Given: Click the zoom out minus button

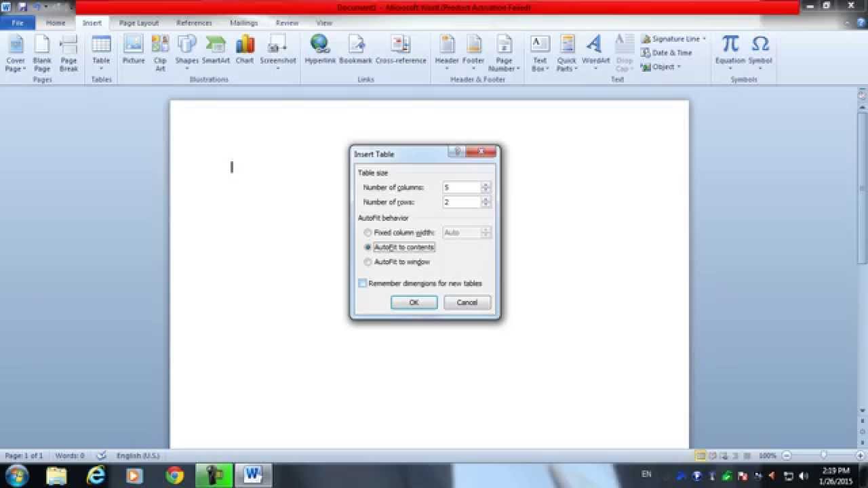Looking at the screenshot, I should (787, 455).
